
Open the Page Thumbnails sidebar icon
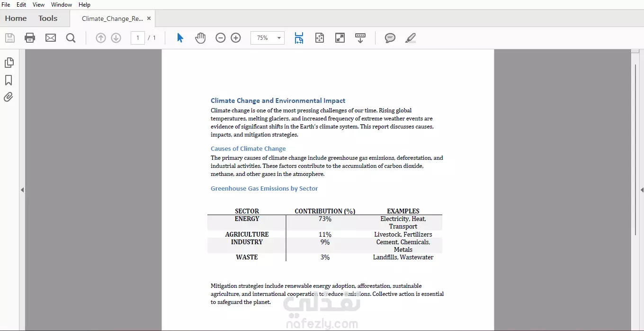[x=9, y=63]
